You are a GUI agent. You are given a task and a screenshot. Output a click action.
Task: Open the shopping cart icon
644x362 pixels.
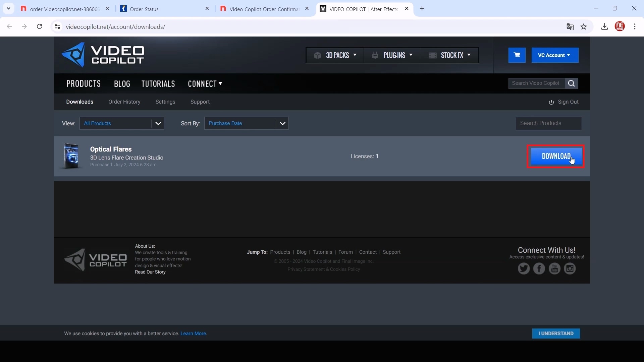517,55
